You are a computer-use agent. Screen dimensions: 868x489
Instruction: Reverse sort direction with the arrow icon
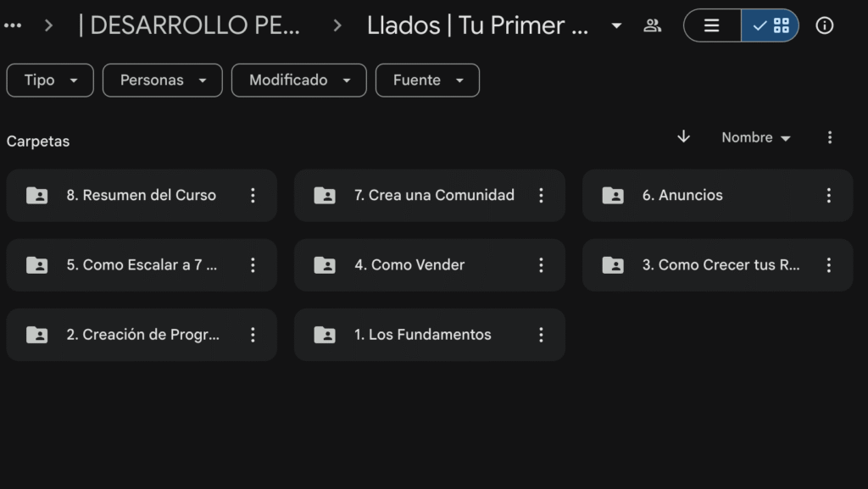(684, 137)
